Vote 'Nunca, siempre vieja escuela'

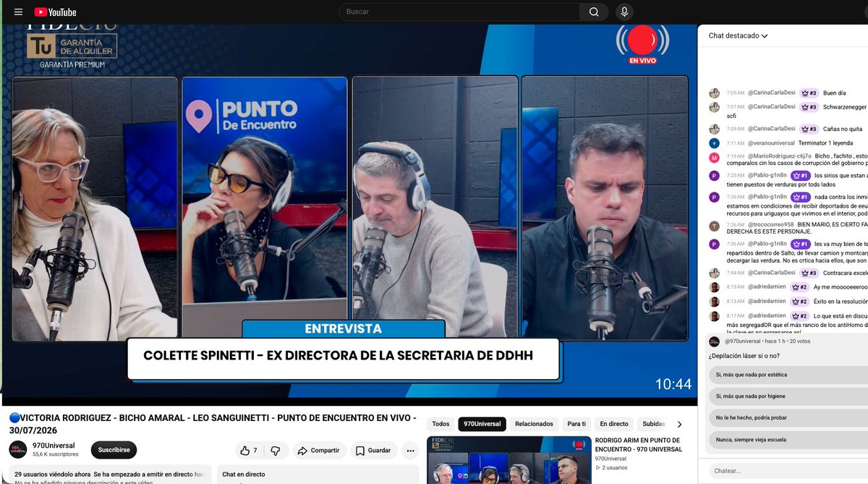tap(787, 440)
